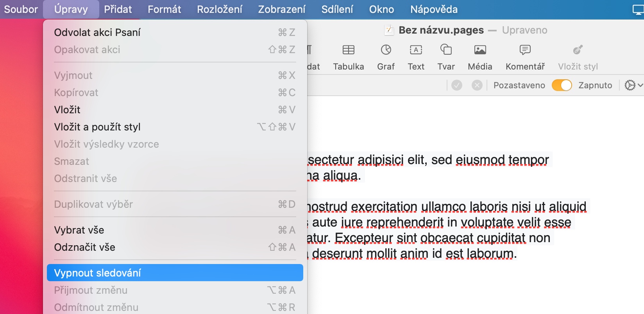Click the word cupiditat in the document

[x=501, y=238]
